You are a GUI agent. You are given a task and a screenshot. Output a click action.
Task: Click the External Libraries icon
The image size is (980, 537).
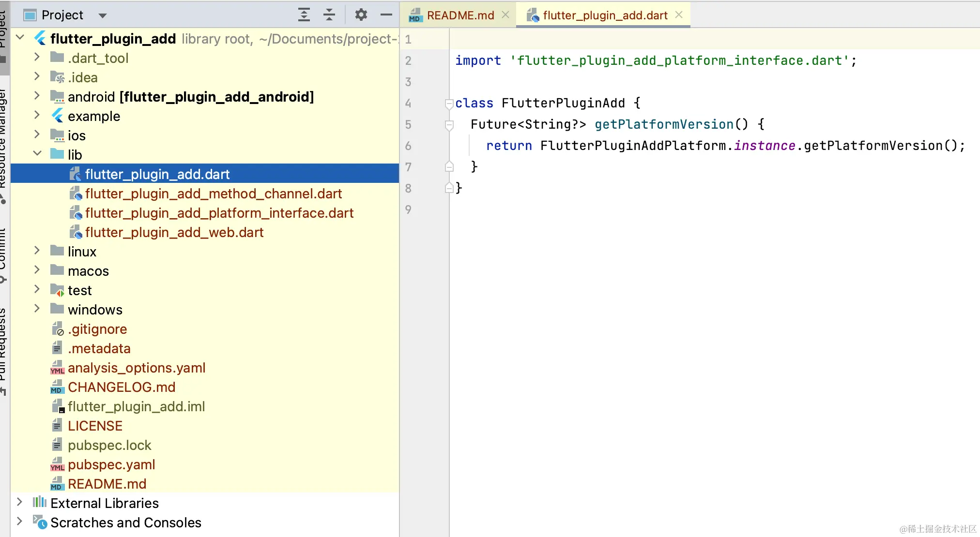click(40, 503)
